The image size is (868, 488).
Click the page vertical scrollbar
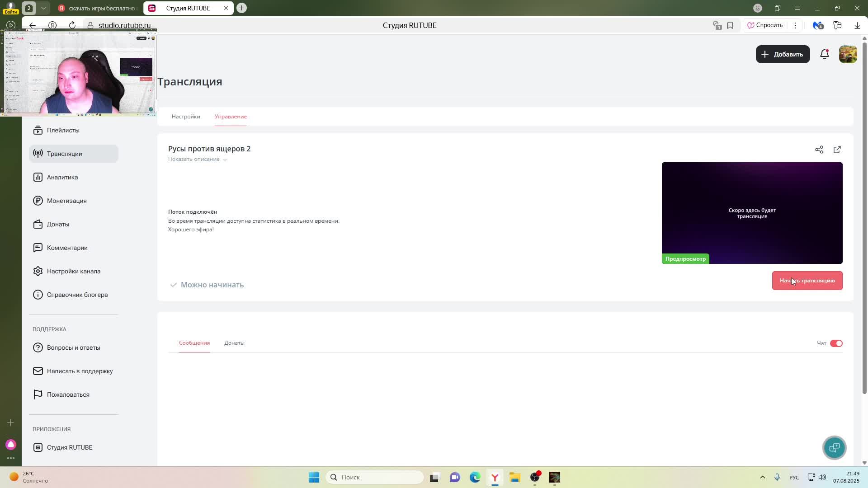(864, 217)
